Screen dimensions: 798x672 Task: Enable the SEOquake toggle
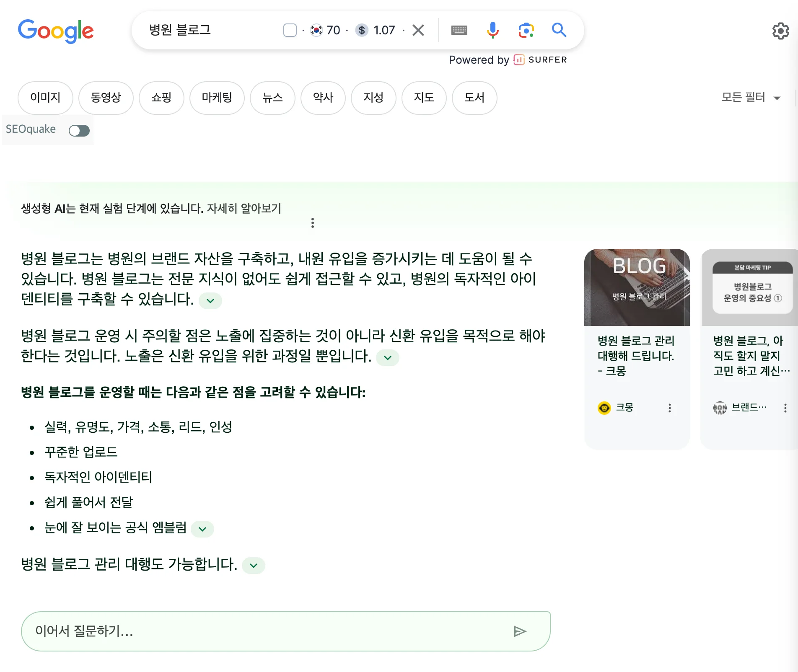pos(79,130)
